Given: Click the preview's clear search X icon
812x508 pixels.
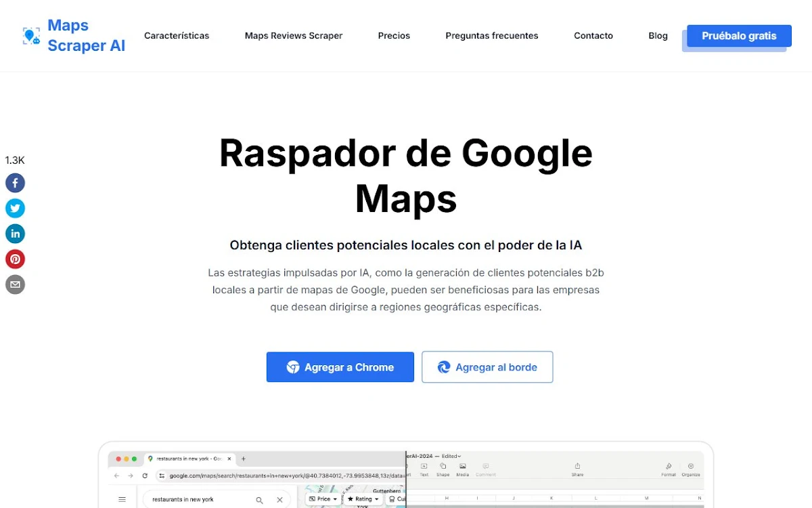Looking at the screenshot, I should 279,500.
